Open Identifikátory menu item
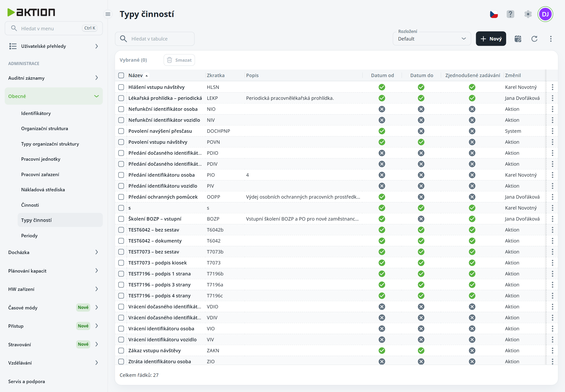Image resolution: width=565 pixels, height=392 pixels. pos(36,113)
